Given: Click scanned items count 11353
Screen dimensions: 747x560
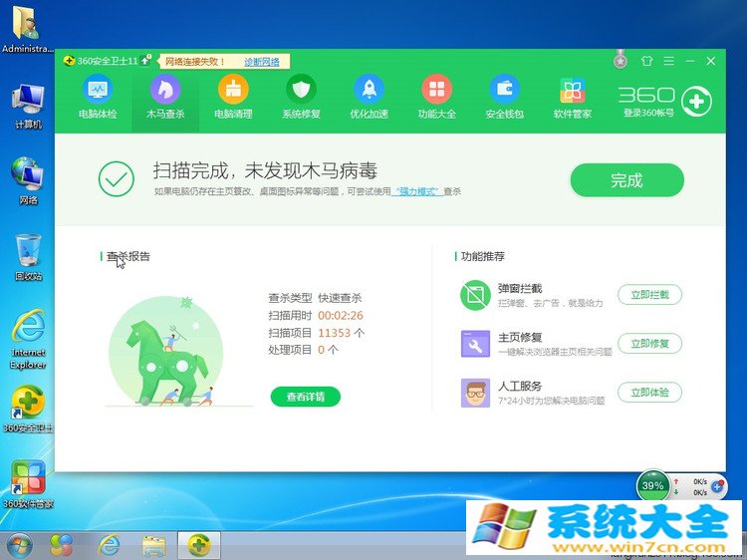Looking at the screenshot, I should pyautogui.click(x=334, y=333).
